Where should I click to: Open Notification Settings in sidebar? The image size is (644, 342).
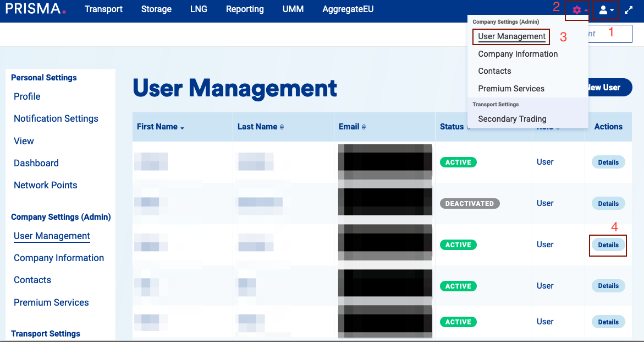click(x=56, y=118)
